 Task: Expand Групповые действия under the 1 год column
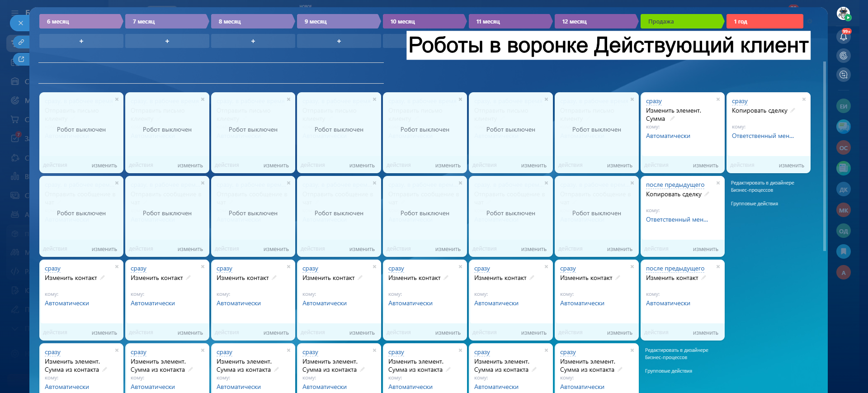click(x=754, y=204)
